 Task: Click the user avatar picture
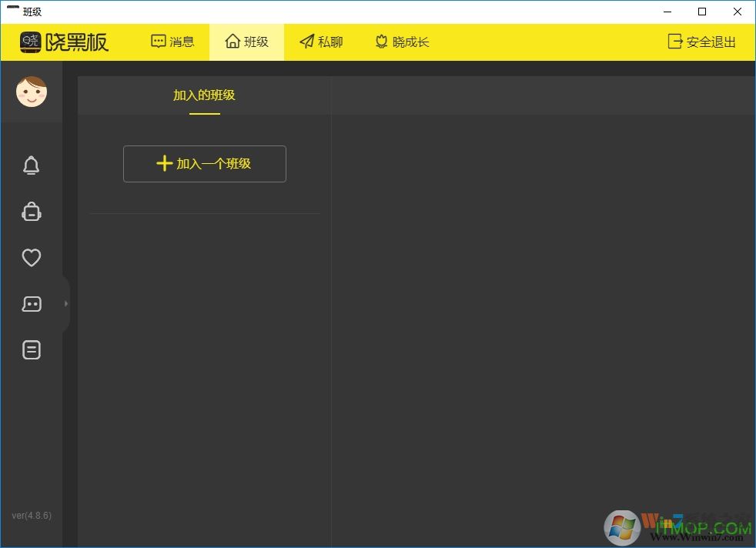pyautogui.click(x=32, y=92)
